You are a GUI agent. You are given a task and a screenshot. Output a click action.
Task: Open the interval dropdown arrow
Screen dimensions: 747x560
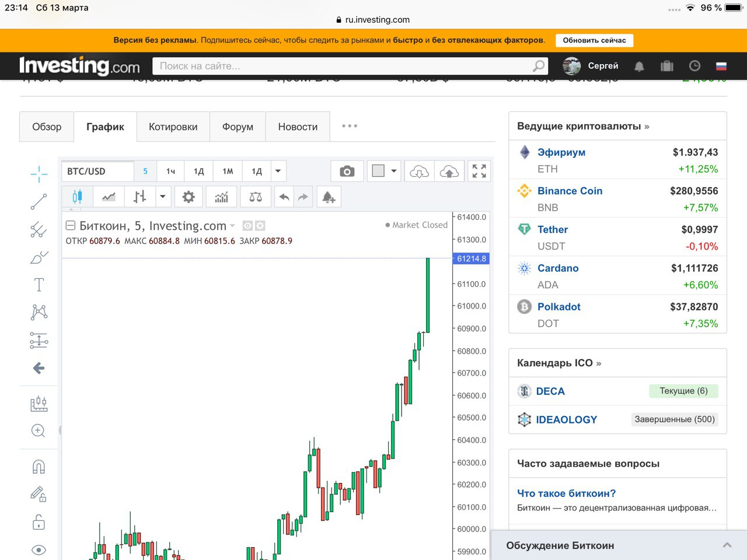click(x=278, y=171)
